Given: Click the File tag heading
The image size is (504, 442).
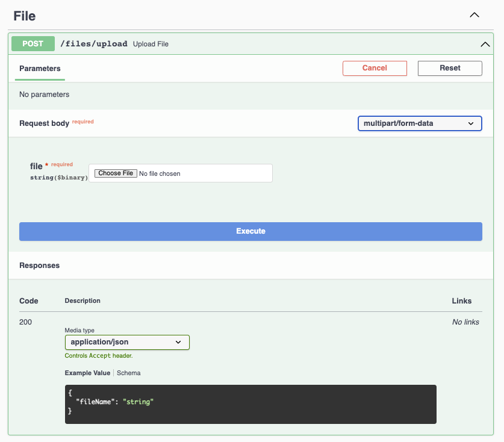Looking at the screenshot, I should (25, 16).
